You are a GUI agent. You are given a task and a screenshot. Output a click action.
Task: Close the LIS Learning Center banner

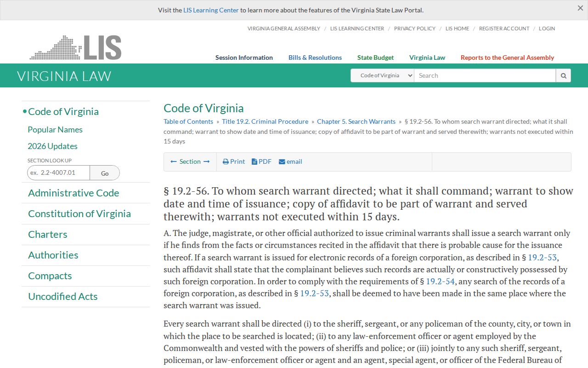click(x=580, y=8)
